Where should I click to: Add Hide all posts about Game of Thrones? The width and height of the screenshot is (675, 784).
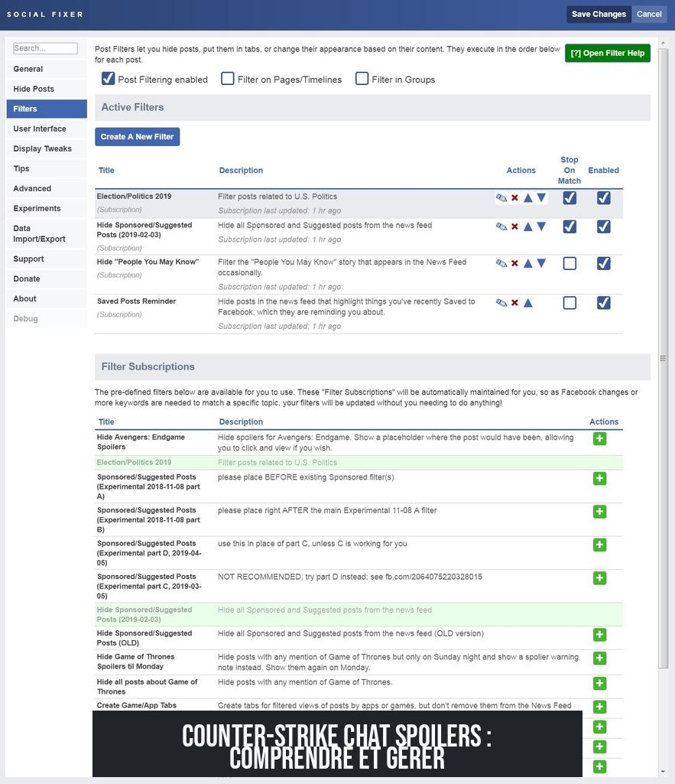tap(599, 684)
